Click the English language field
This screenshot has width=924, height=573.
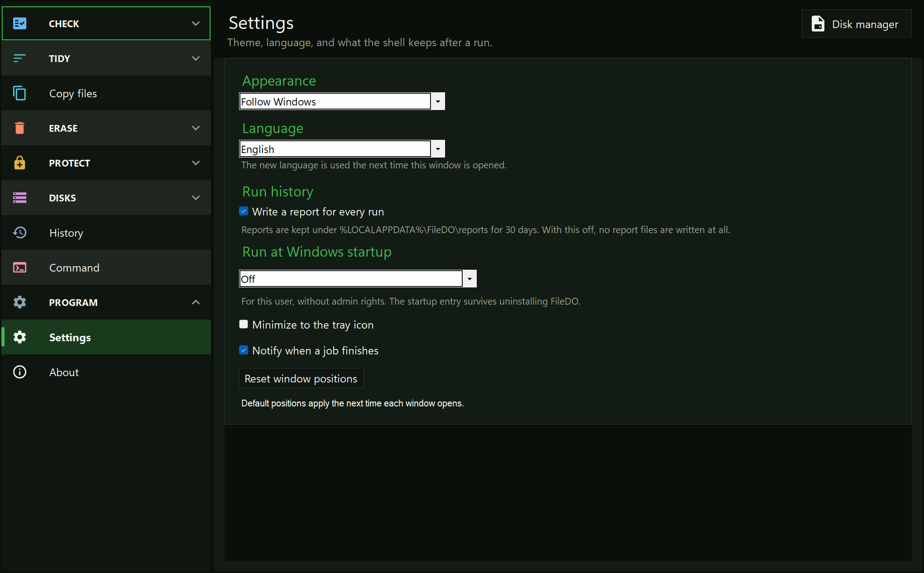335,149
